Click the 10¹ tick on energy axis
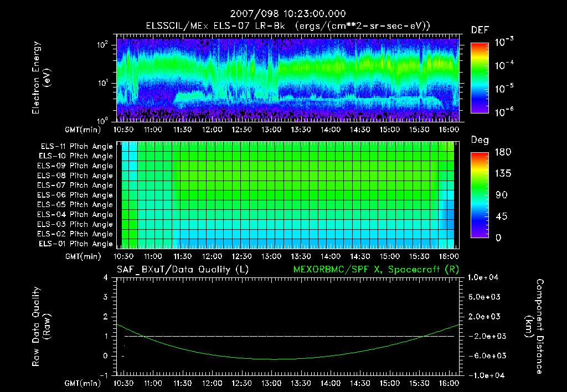This screenshot has height=392, width=567. pos(102,83)
